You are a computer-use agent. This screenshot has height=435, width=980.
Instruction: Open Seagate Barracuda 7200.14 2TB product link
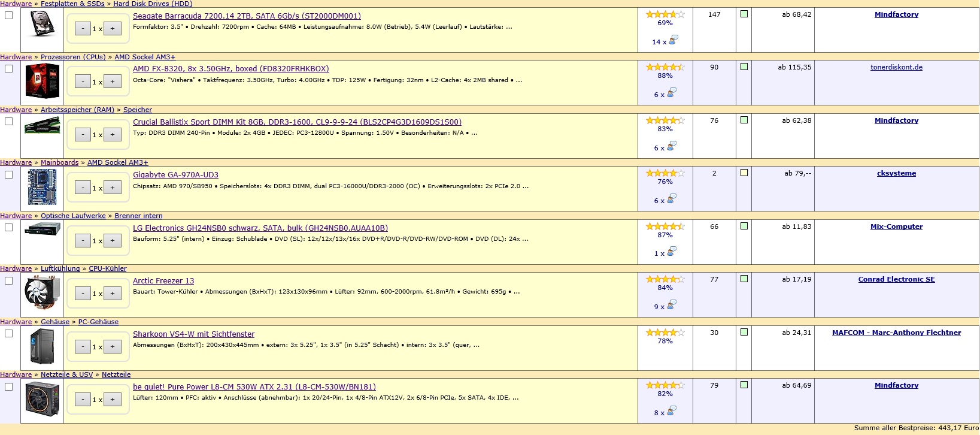247,16
